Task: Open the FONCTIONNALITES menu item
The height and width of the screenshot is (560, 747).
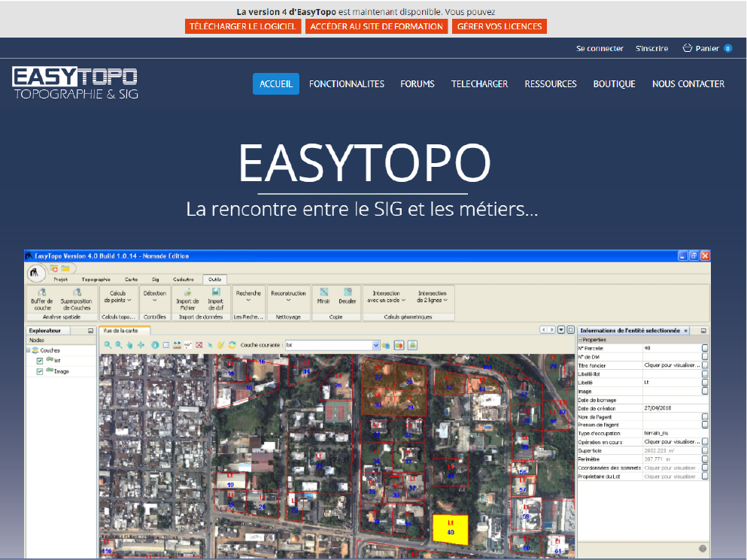Action: point(346,84)
